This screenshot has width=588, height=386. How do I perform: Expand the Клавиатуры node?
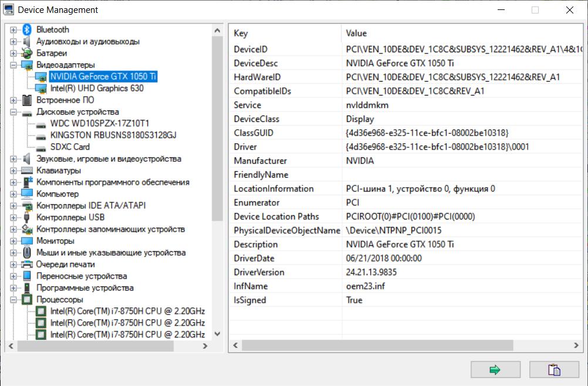[13, 171]
